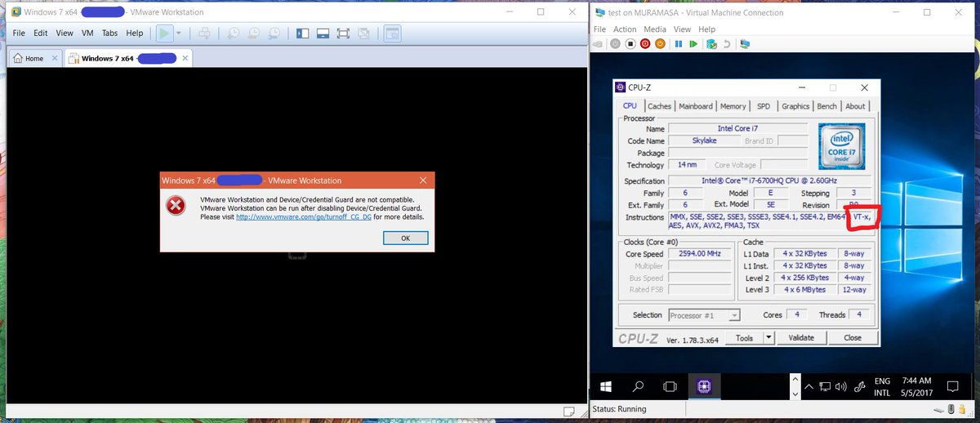Click Hyper-V red Shut Down icon
Image resolution: width=980 pixels, height=423 pixels.
pyautogui.click(x=645, y=44)
